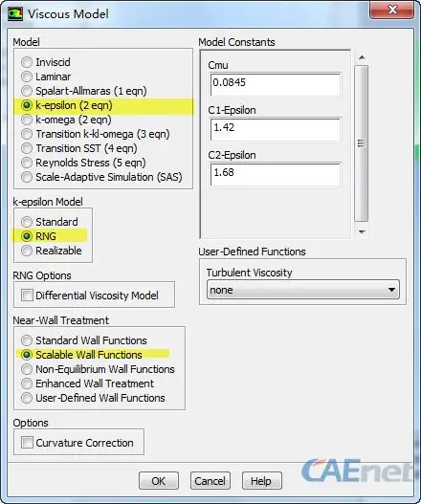Click the Cancel button
This screenshot has height=504, width=421.
(210, 481)
